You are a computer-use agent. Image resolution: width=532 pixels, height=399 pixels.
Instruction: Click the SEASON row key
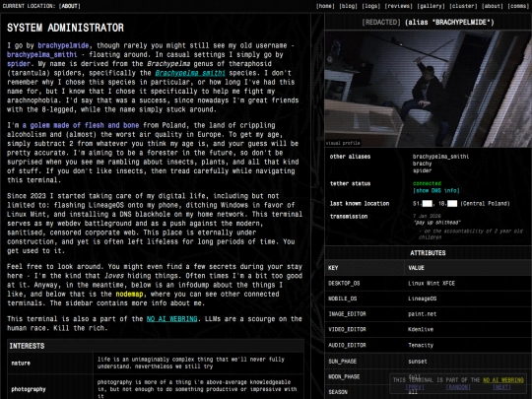click(338, 392)
